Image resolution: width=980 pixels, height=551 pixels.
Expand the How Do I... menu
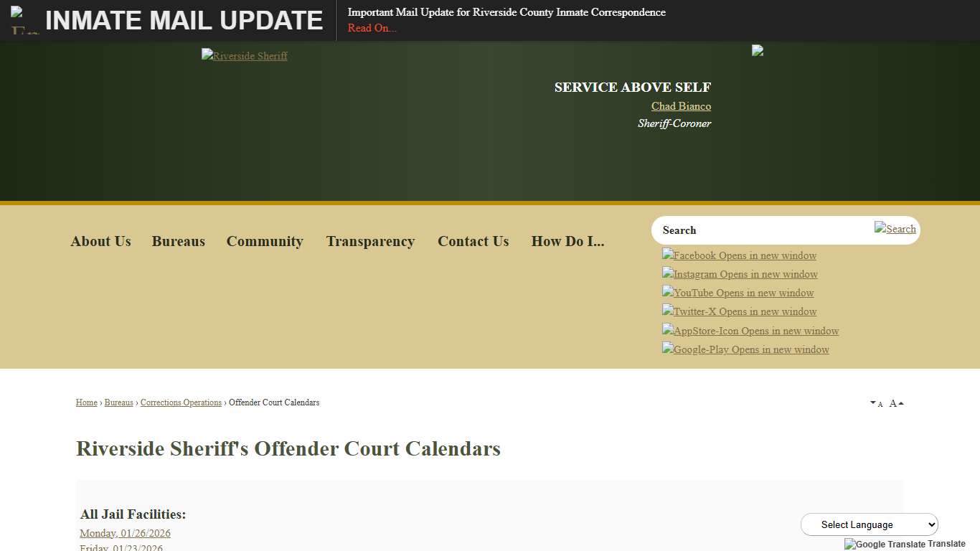567,241
